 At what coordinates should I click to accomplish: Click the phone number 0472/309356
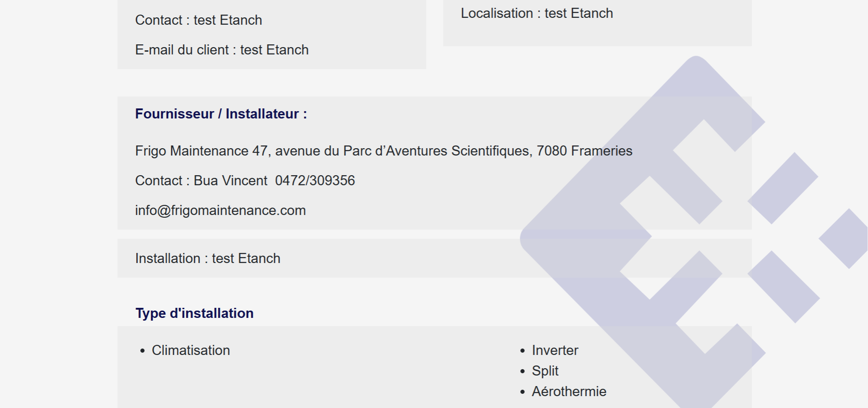click(x=315, y=181)
